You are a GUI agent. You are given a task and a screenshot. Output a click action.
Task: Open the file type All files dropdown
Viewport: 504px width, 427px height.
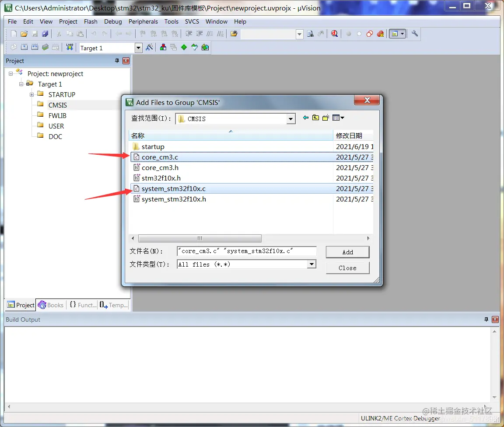coord(311,264)
